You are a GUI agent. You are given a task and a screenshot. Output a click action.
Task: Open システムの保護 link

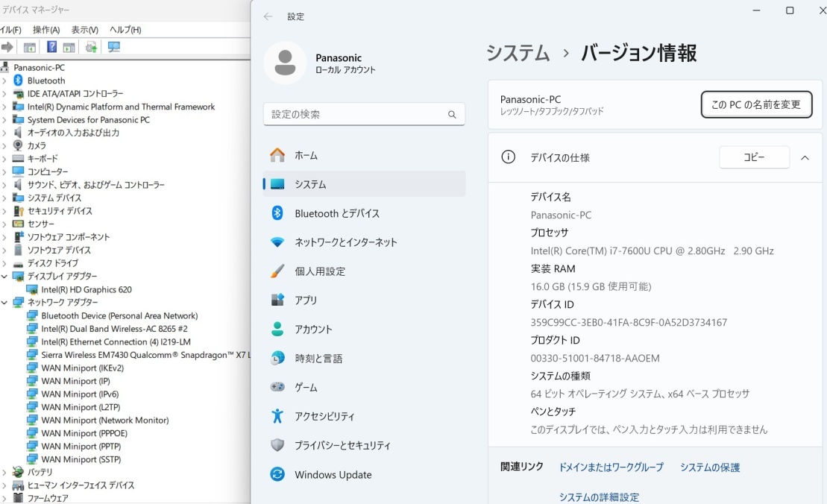point(710,467)
